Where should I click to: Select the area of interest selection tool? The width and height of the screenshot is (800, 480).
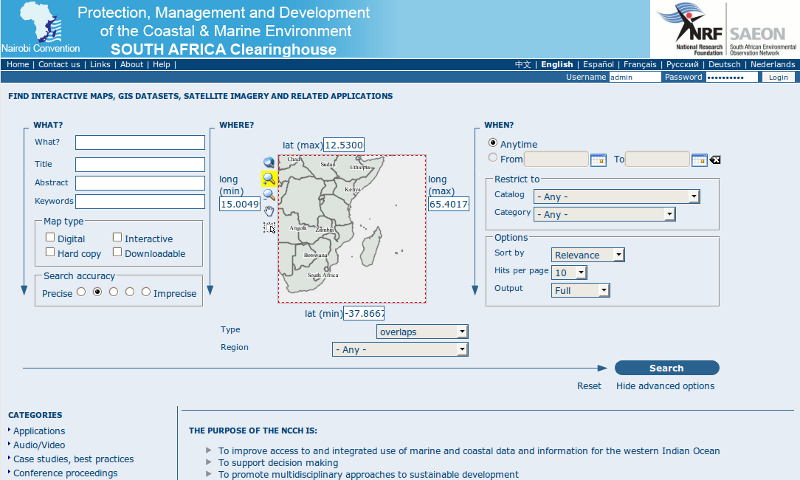(269, 228)
